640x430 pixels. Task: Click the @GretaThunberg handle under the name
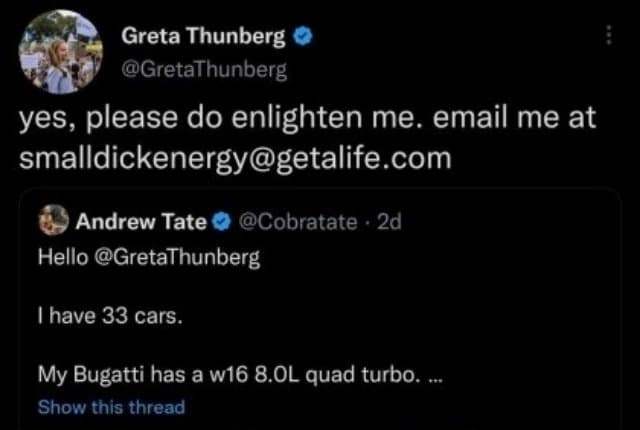pos(203,70)
